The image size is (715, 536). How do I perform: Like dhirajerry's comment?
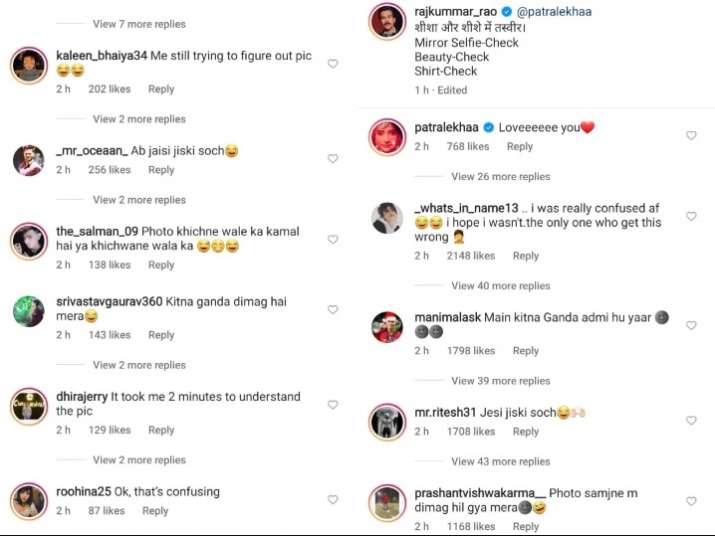[333, 404]
